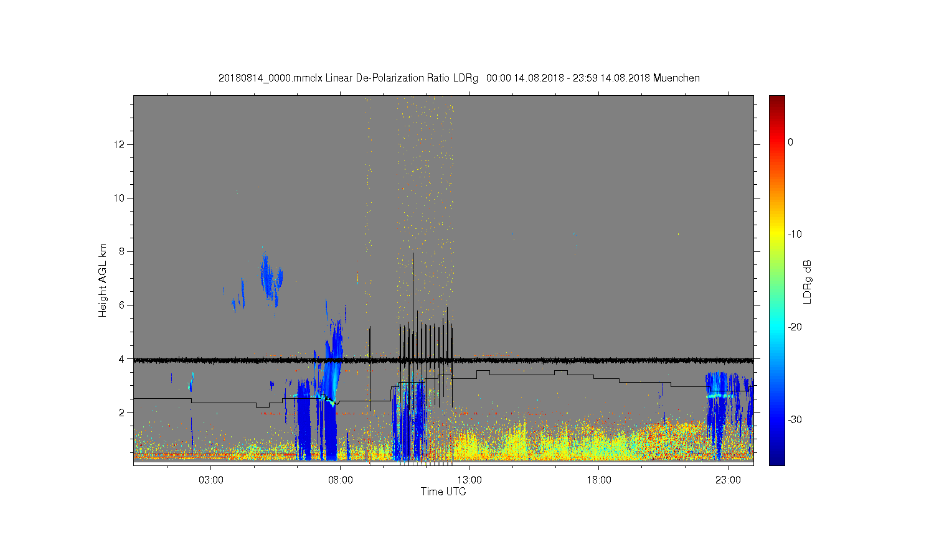This screenshot has height=560, width=934.
Task: Select the height tick label 8
Action: tap(123, 251)
